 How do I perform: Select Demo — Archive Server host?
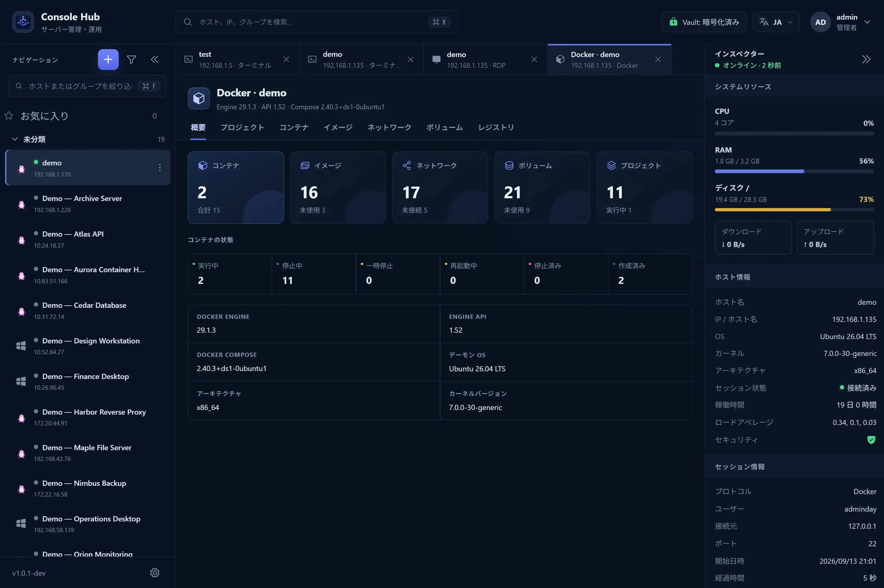coord(88,204)
